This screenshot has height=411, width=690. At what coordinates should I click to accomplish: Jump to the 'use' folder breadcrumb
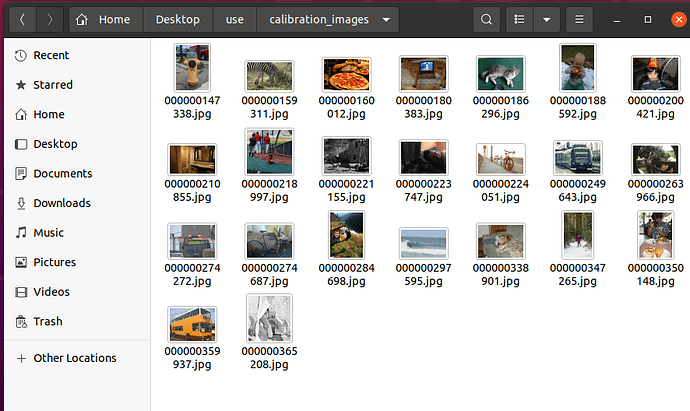(234, 20)
